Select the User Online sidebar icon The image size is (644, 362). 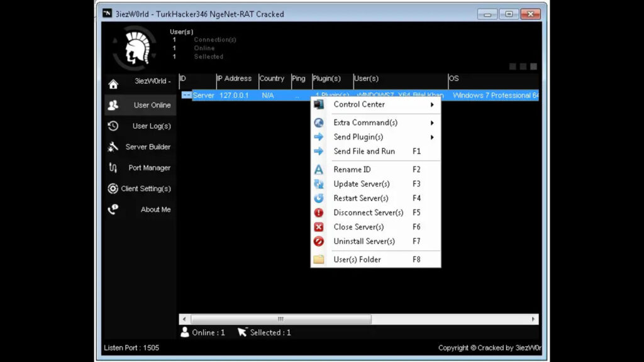click(x=113, y=105)
